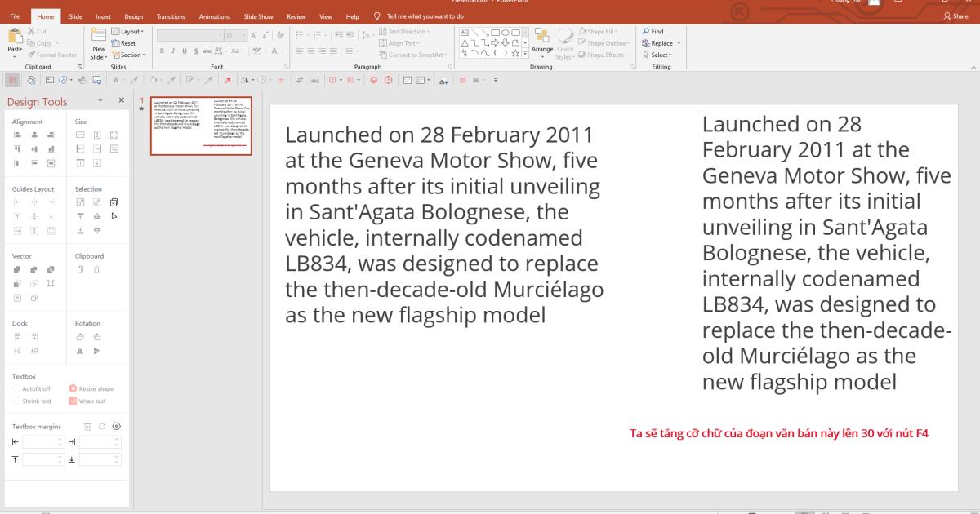980x514 pixels.
Task: Select the Autofit off radio option
Action: pos(16,389)
